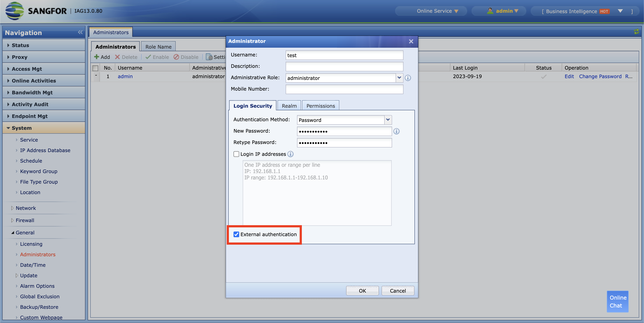
Task: Confirm with the OK button
Action: (x=362, y=291)
